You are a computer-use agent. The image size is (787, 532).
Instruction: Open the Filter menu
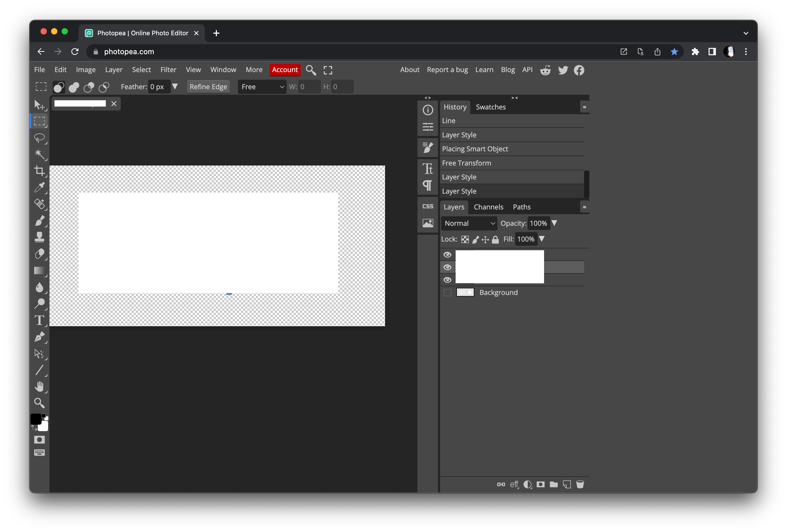point(168,70)
